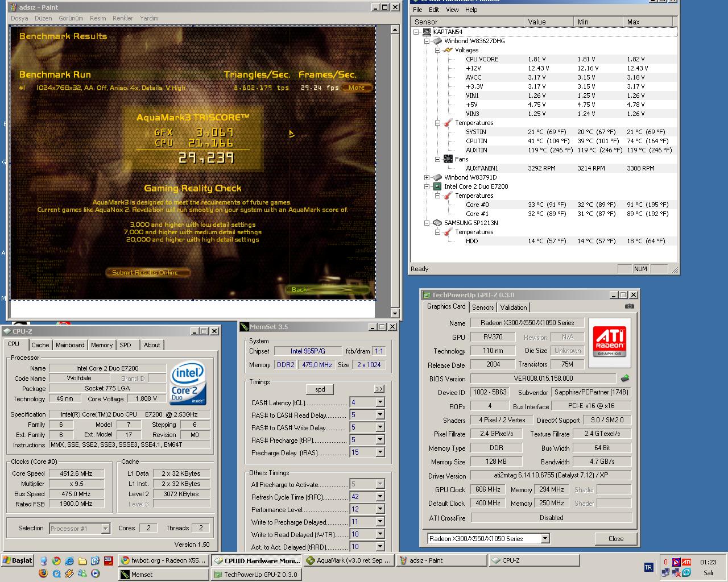Click the Voltages lightning icon in HWMonitor

[448, 50]
